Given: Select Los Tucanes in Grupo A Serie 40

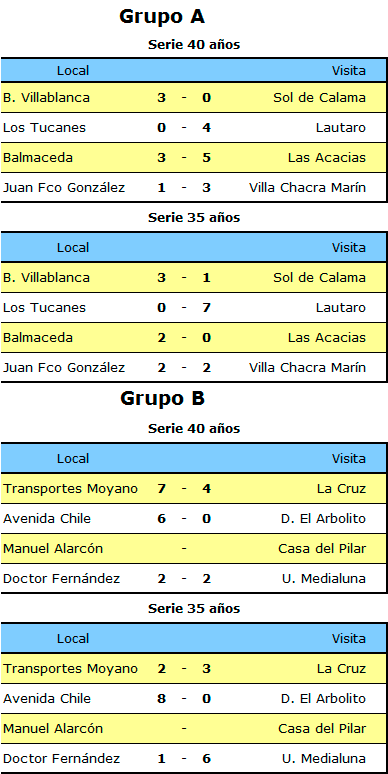Looking at the screenshot, I should (44, 128).
